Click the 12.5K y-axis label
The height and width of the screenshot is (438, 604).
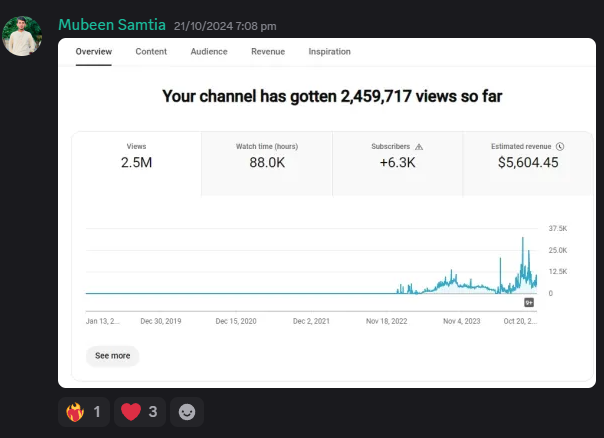[558, 272]
